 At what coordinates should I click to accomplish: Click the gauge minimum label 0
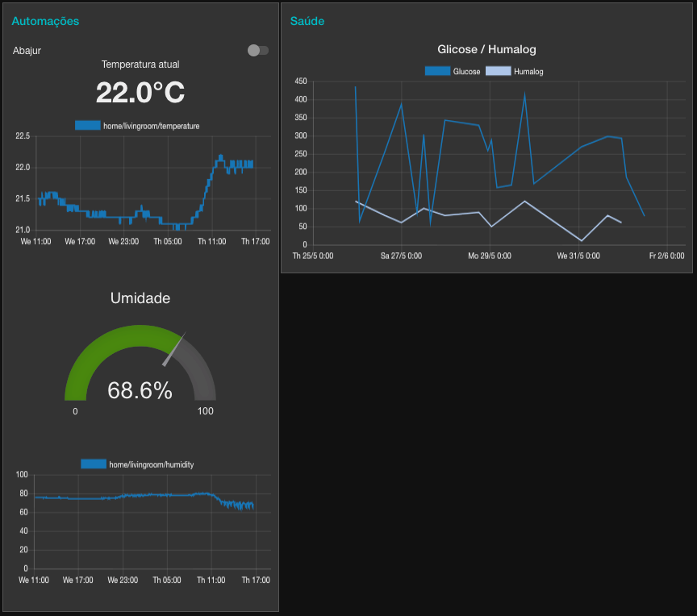tap(75, 412)
